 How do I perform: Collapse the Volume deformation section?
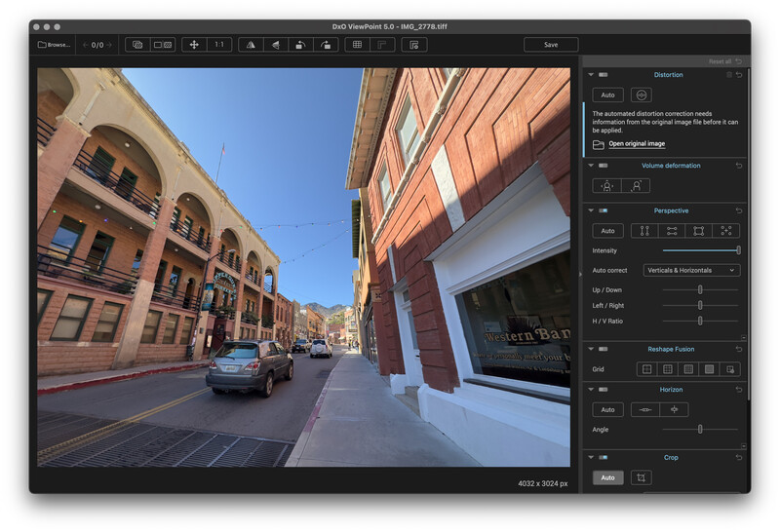tap(591, 166)
